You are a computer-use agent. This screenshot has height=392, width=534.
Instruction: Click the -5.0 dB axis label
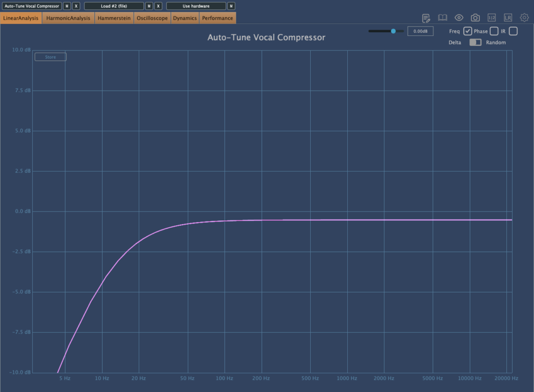pyautogui.click(x=21, y=291)
